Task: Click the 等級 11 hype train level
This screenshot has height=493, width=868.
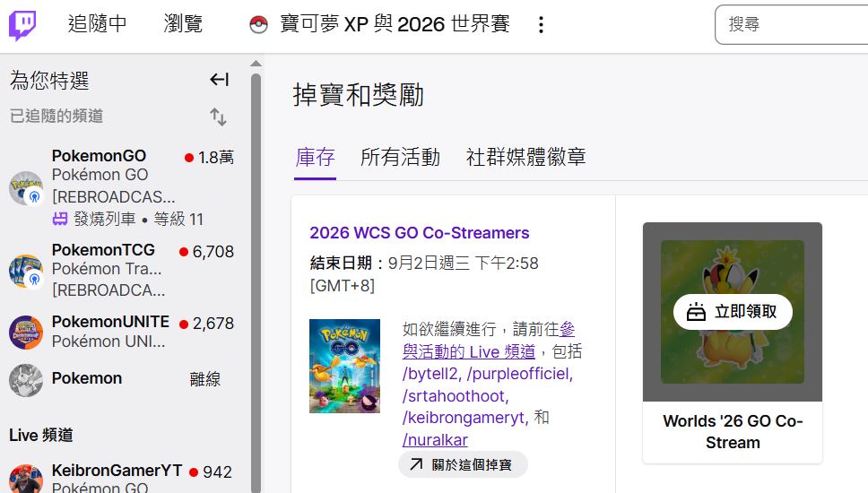Action: pos(178,219)
